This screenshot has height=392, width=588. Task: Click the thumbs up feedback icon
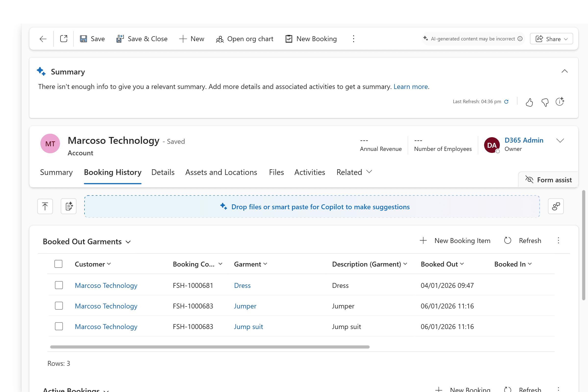click(x=529, y=102)
